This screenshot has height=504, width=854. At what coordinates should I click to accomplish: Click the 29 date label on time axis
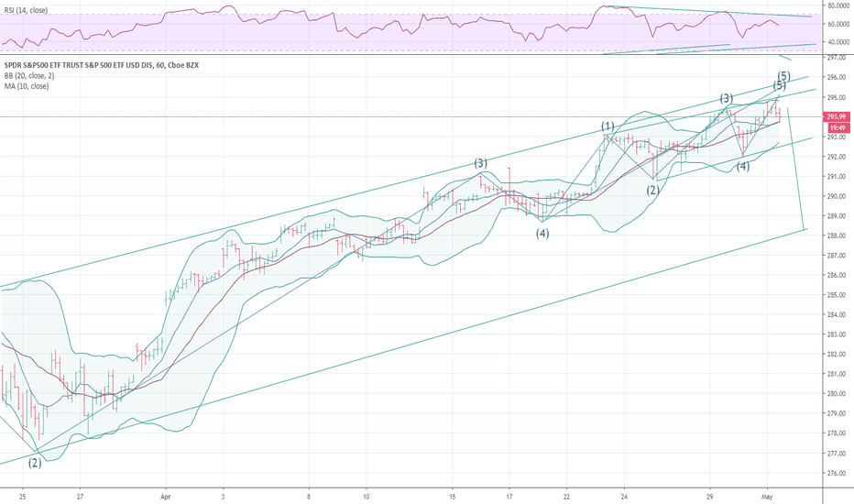pos(709,497)
